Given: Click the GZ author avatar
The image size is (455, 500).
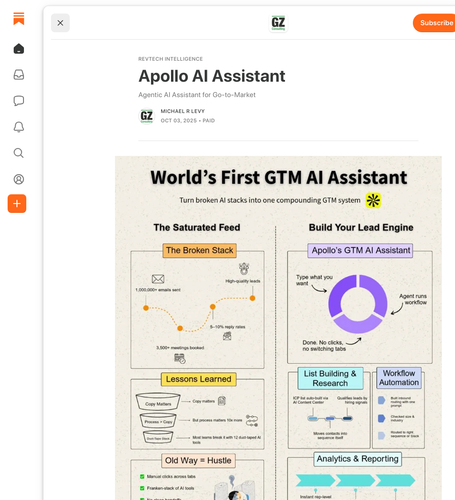Looking at the screenshot, I should click(x=147, y=116).
